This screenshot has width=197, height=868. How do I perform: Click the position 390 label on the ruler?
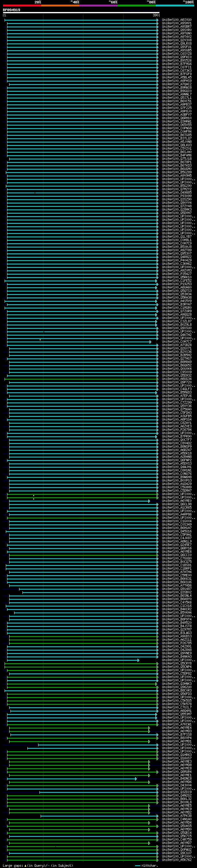pos(155,15)
